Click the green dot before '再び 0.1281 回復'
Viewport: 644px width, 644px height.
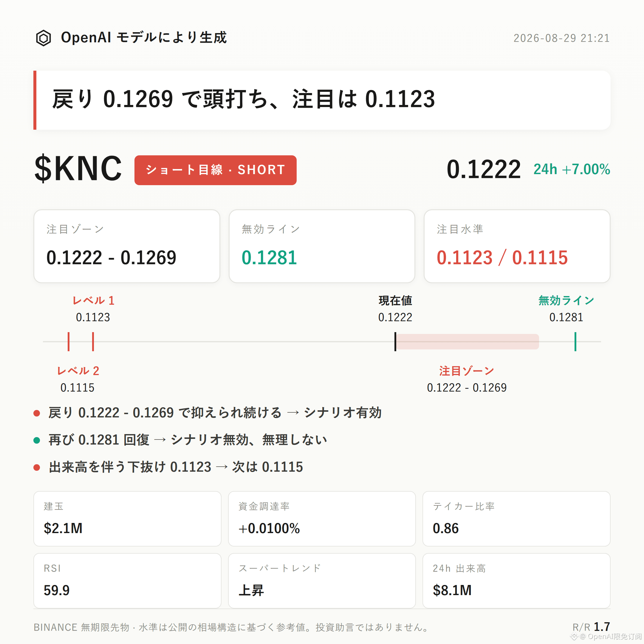(x=37, y=440)
